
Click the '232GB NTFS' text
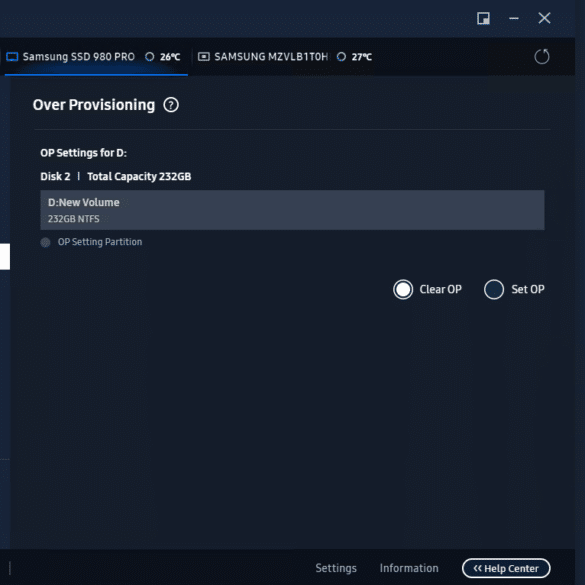(73, 219)
